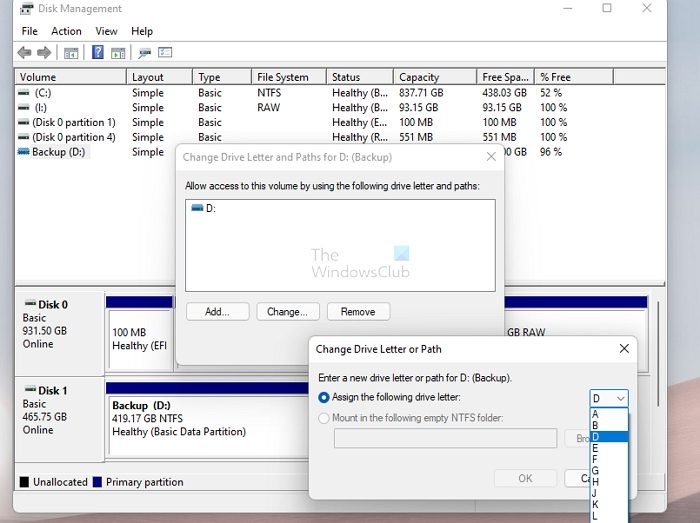Screen dimensions: 700x523
Task: Choose letter K in the drive letter list
Action: tap(609, 504)
